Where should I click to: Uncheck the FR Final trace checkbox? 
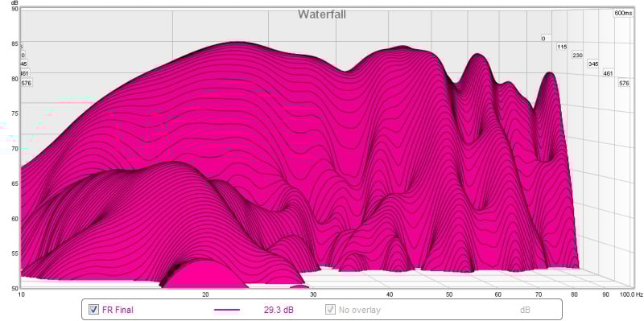click(x=94, y=310)
